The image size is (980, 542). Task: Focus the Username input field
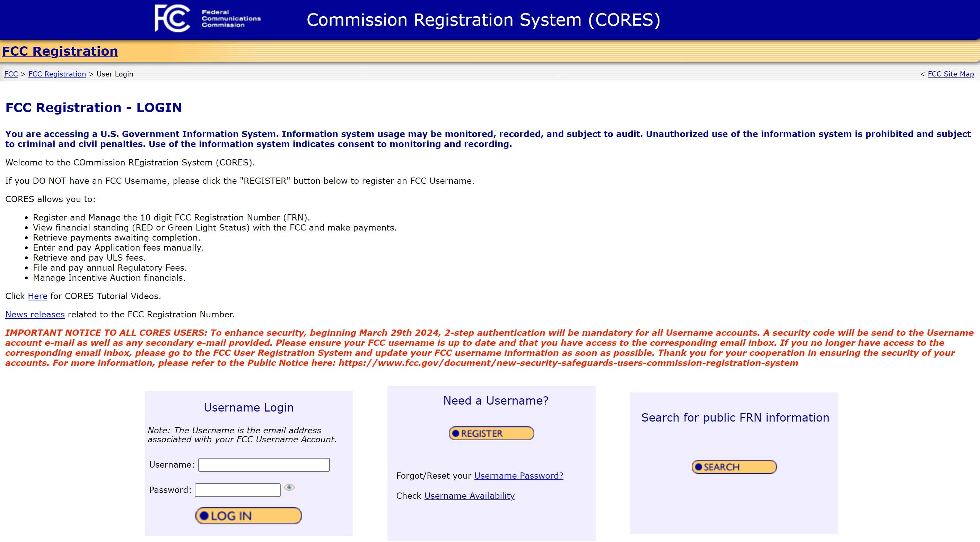tap(264, 464)
